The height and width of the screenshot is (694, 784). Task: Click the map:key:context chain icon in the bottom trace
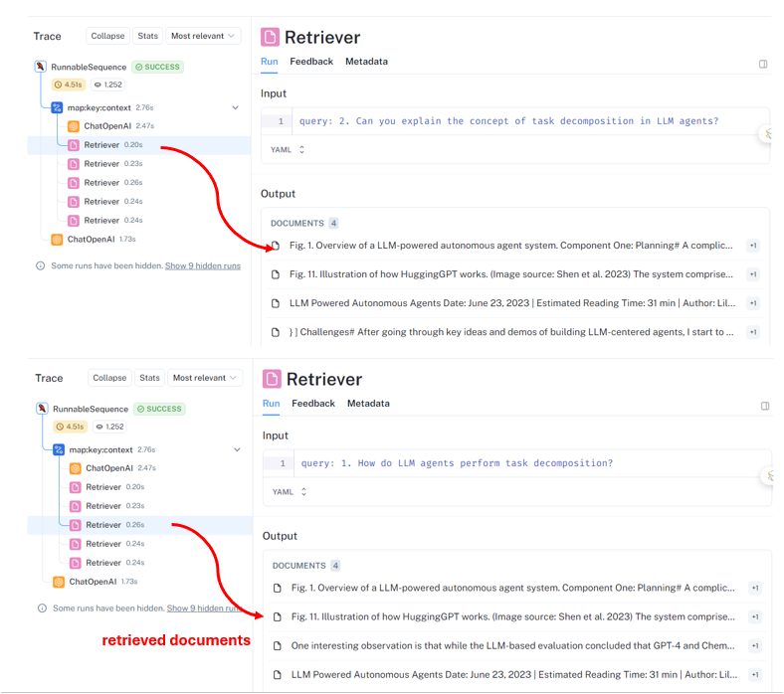point(59,449)
